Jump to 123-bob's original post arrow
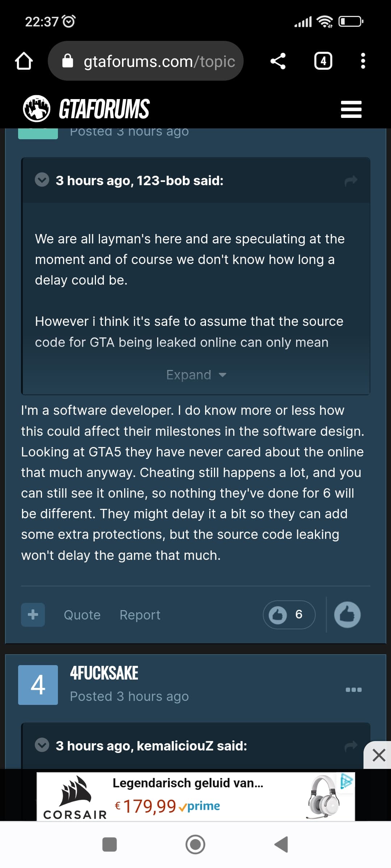The width and height of the screenshot is (391, 868). click(350, 180)
